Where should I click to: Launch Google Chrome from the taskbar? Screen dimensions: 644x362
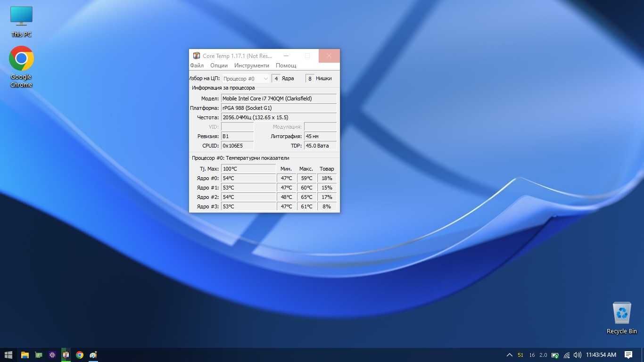click(80, 355)
